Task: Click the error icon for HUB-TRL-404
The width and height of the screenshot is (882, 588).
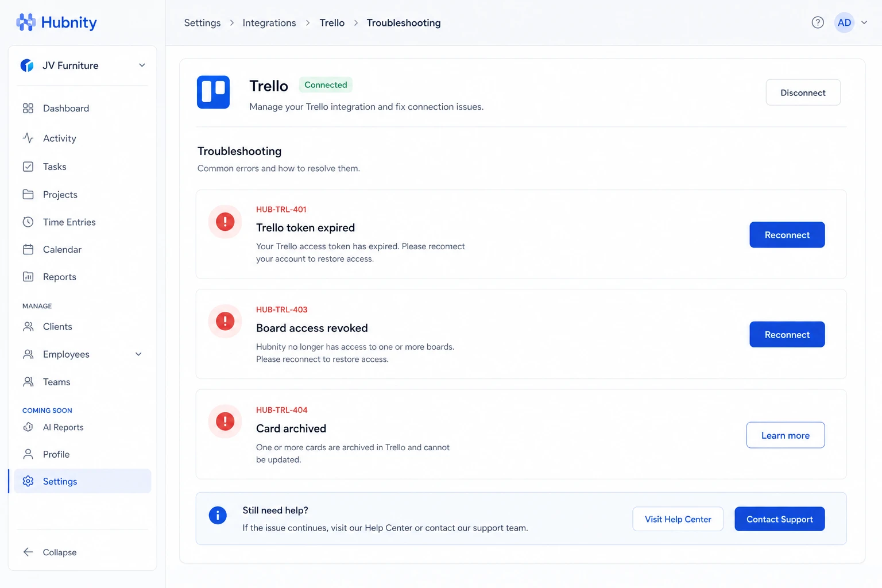Action: click(x=225, y=421)
